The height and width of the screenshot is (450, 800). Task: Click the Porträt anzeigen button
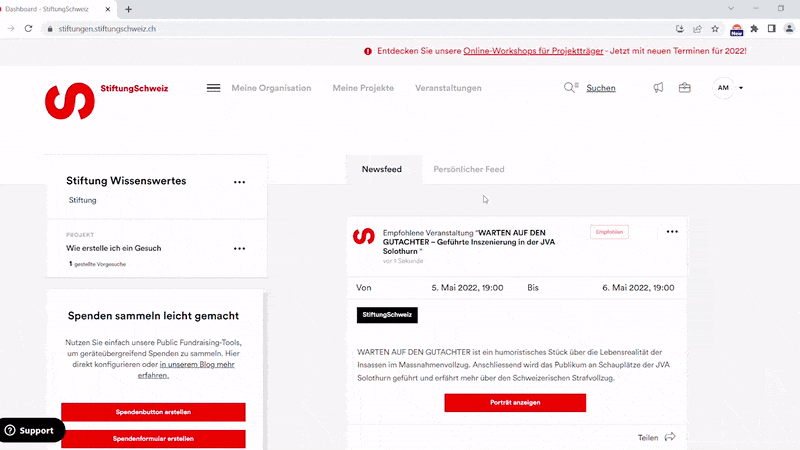515,403
